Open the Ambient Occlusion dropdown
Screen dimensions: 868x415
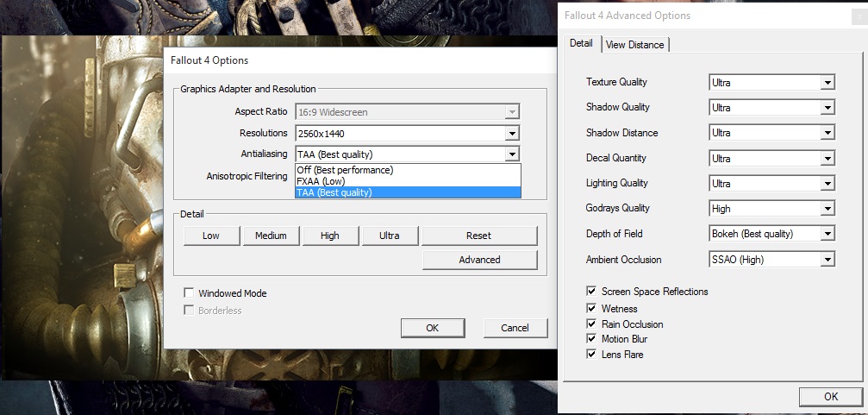point(771,259)
